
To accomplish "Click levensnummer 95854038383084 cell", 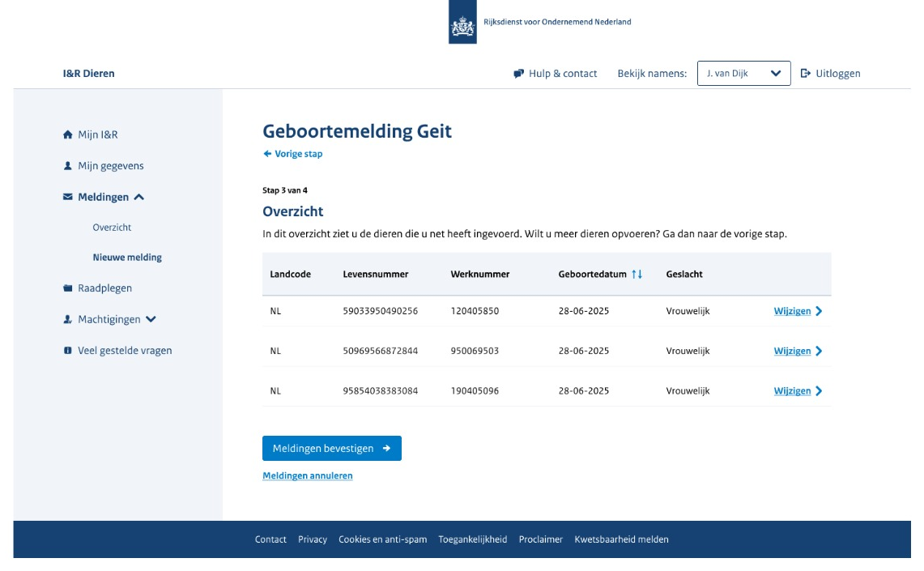I will point(380,391).
